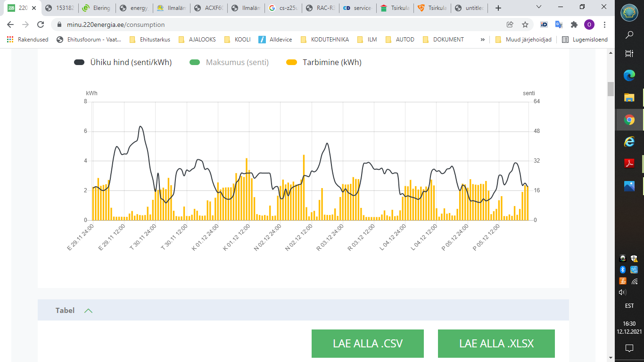Collapse the Tabel section chevron
Image resolution: width=644 pixels, height=362 pixels.
tap(88, 311)
